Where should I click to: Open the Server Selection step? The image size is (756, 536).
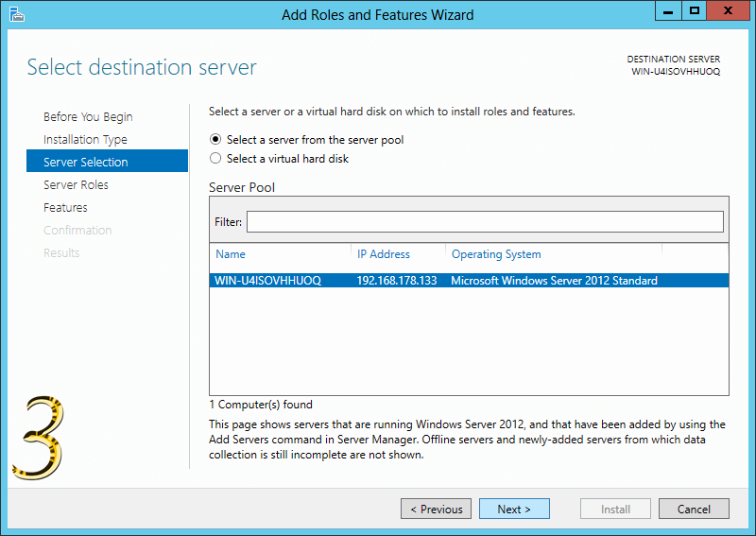(107, 161)
